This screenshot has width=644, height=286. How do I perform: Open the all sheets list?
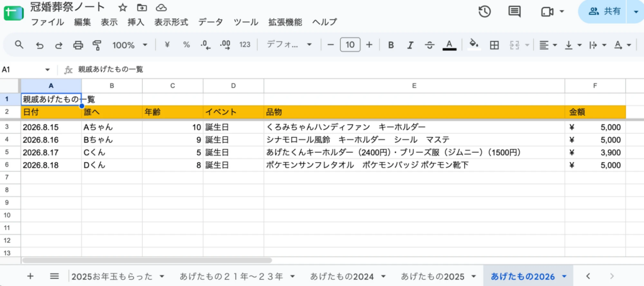click(x=54, y=276)
